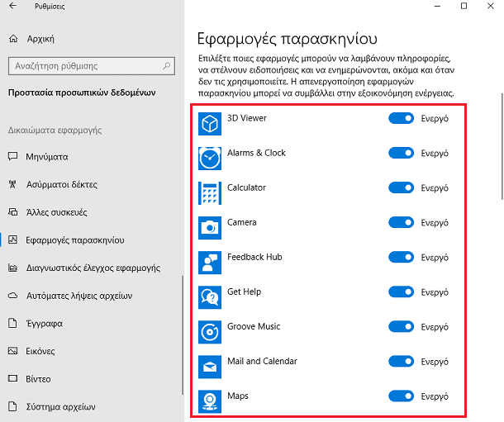Viewport: 504px width, 422px height.
Task: Click the Feedback Hub label
Action: [x=254, y=257]
